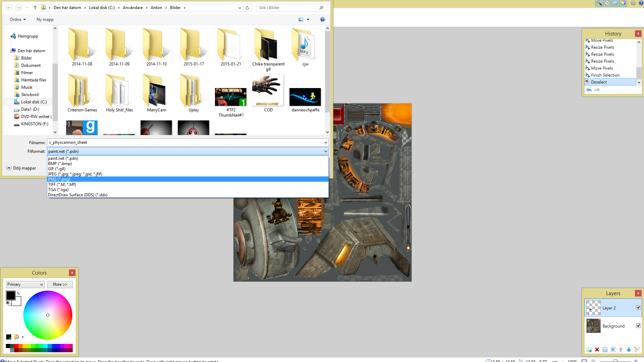Toggle the Layers window icon in top bar
Viewport: 644px width, 362px height.
pos(615,3)
